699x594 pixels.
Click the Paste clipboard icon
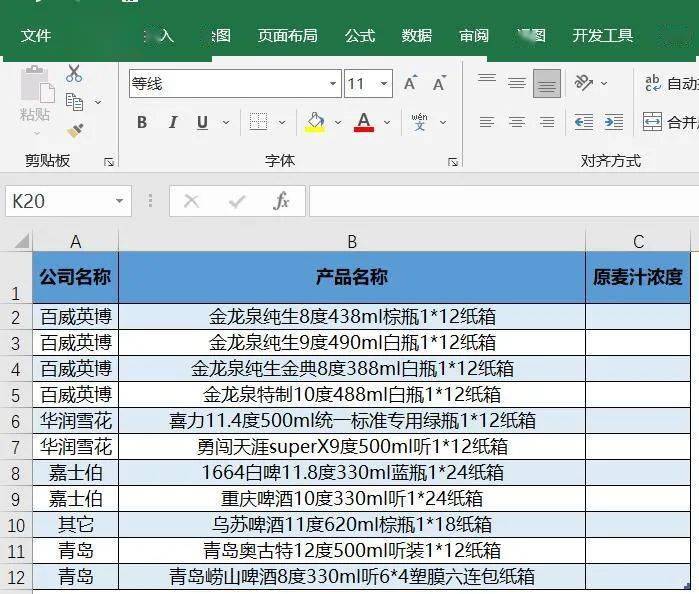click(35, 84)
